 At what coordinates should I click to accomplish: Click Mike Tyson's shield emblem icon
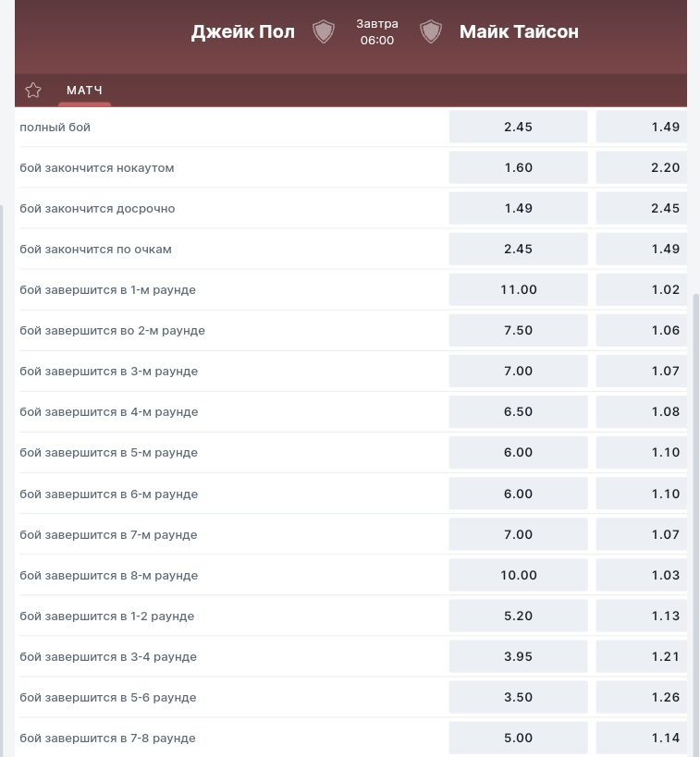click(x=431, y=31)
